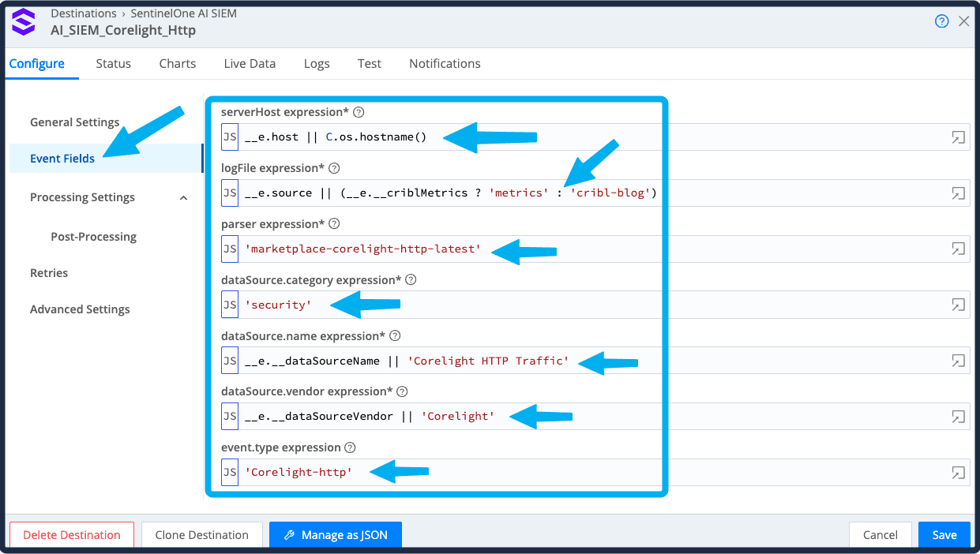Open Post-Processing settings
Viewport: 980px width, 554px height.
click(x=93, y=237)
